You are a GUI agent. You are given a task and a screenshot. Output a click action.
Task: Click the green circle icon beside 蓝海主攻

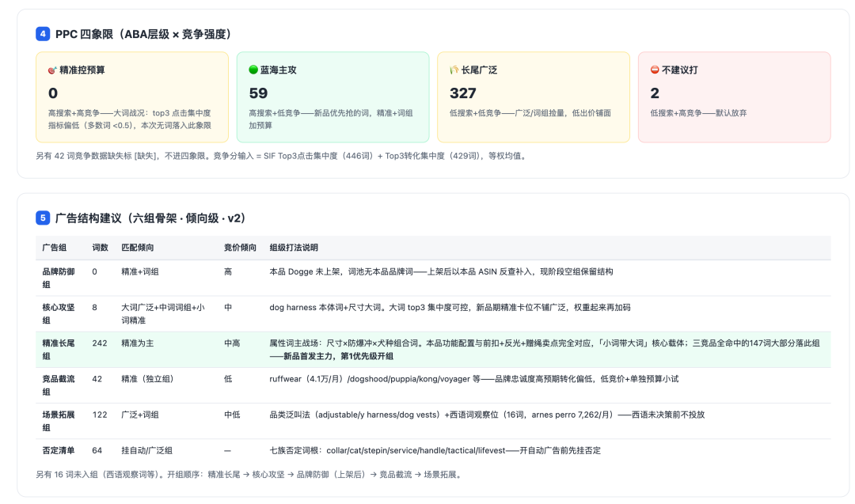(x=253, y=69)
